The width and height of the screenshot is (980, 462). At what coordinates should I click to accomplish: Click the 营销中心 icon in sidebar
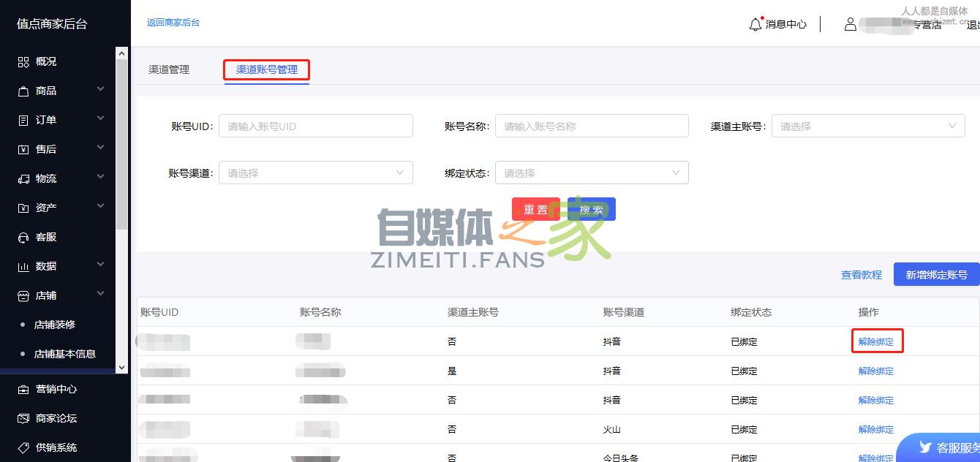point(23,390)
